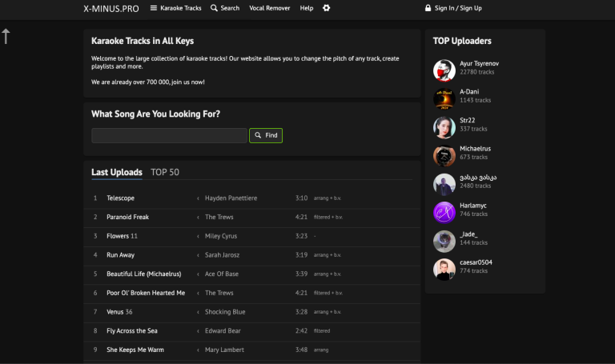Open artist Ace Of Base
The width and height of the screenshot is (615, 364).
pyautogui.click(x=222, y=274)
